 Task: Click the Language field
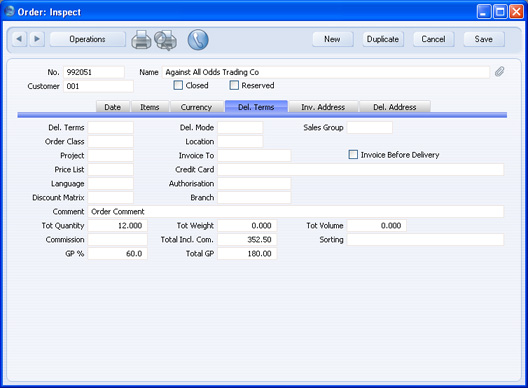(110, 184)
